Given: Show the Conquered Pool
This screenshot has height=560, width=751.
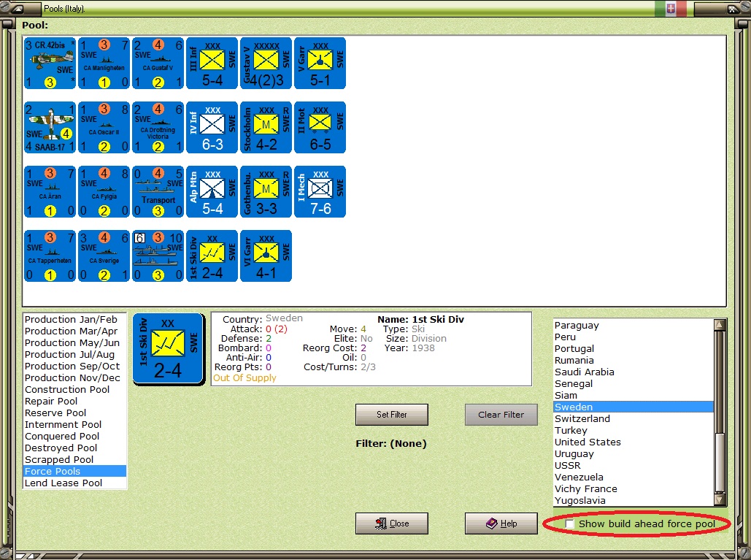Looking at the screenshot, I should pyautogui.click(x=74, y=437).
